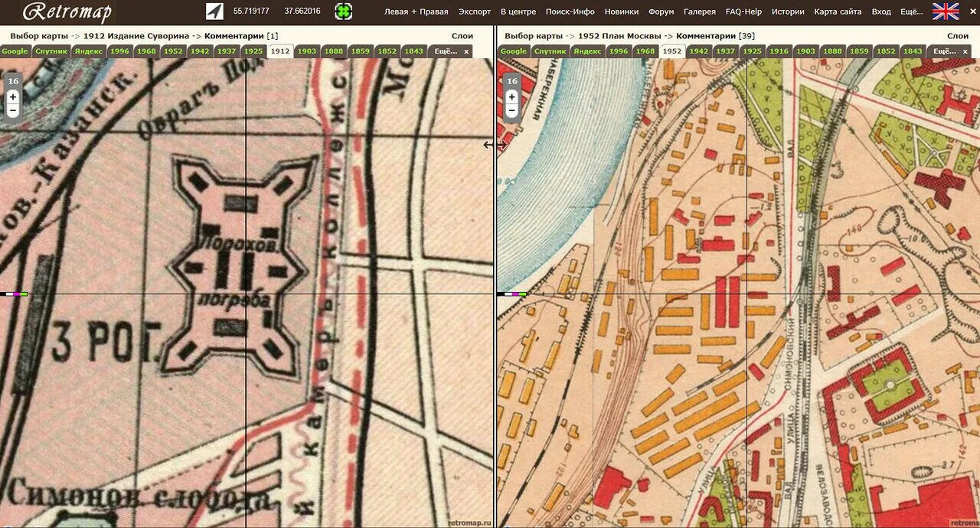Close the left pane tab strip x
The height and width of the screenshot is (528, 980).
point(466,51)
